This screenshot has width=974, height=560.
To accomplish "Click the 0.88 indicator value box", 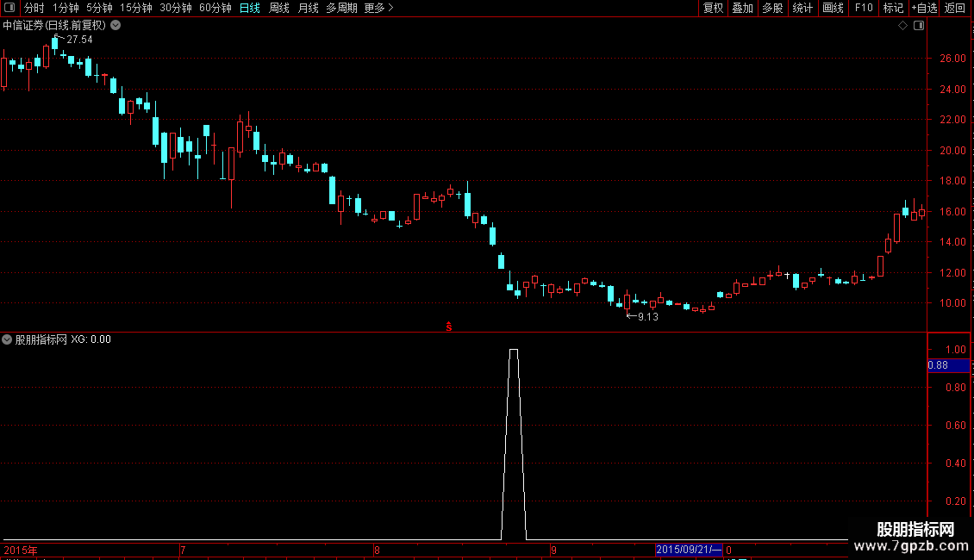I will coord(948,365).
